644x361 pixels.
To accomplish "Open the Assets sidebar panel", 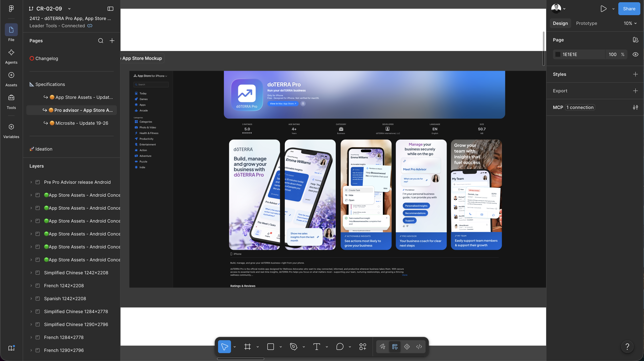I will pyautogui.click(x=11, y=79).
